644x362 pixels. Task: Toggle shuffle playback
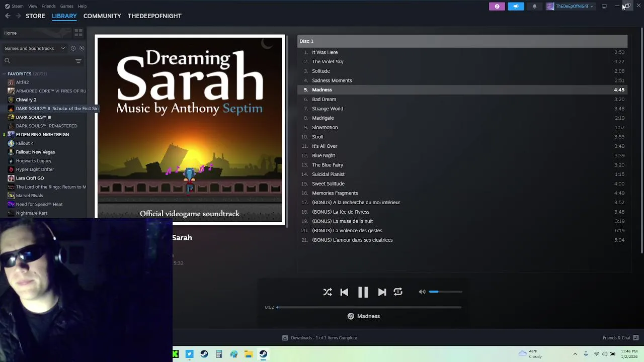tap(328, 292)
